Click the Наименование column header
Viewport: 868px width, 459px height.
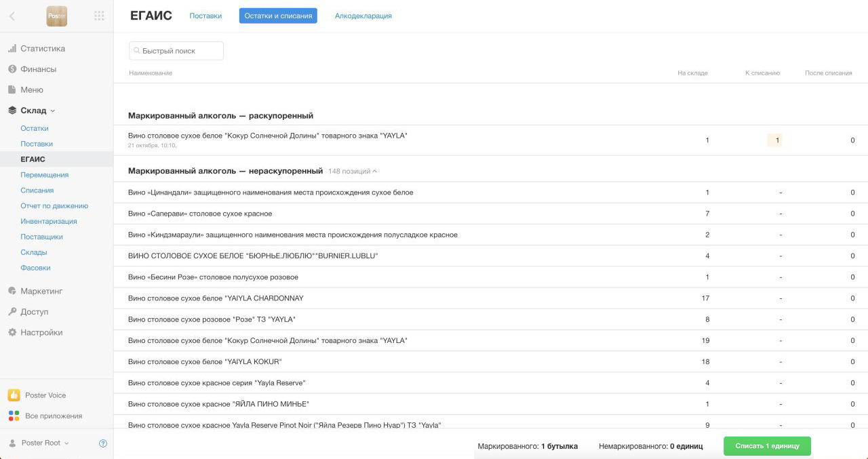(151, 73)
